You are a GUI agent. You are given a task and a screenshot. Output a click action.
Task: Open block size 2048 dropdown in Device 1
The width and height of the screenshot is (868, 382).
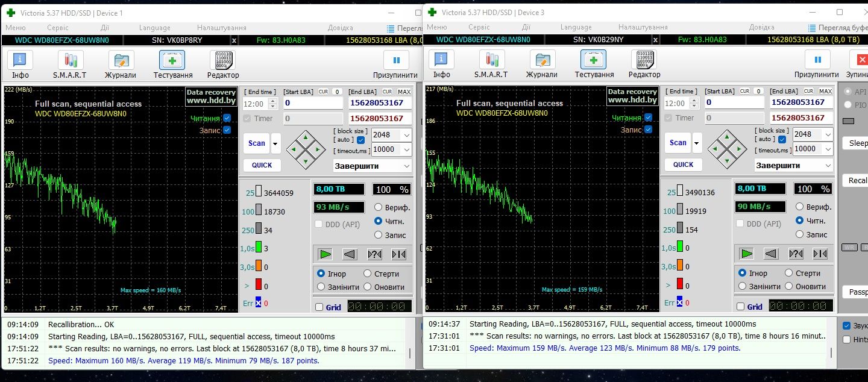(406, 135)
